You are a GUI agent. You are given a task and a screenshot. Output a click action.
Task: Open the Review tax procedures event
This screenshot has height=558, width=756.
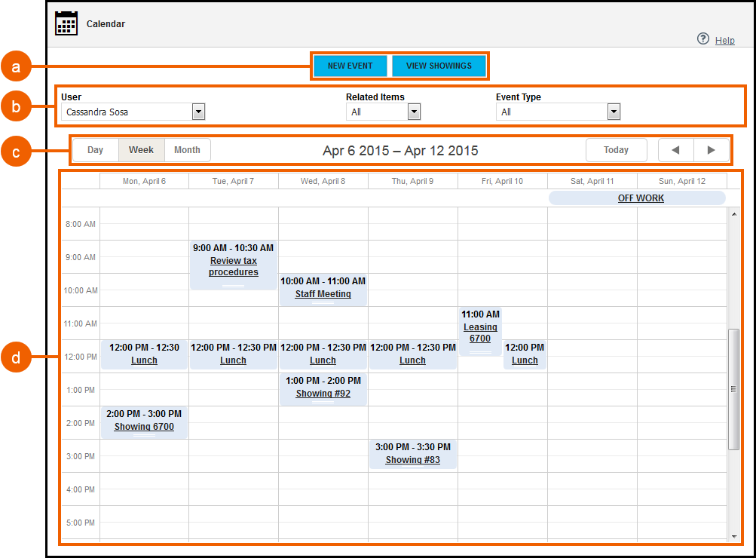pos(233,266)
